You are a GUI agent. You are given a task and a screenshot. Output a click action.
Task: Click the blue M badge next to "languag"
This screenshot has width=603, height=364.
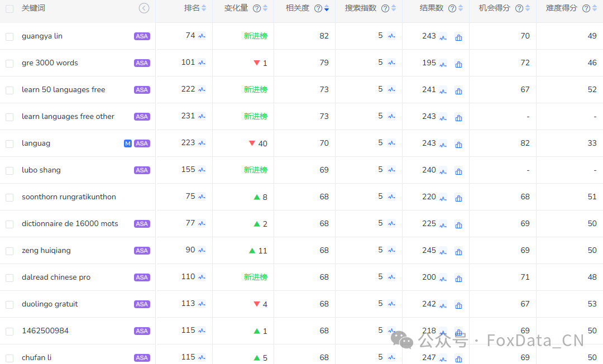127,143
